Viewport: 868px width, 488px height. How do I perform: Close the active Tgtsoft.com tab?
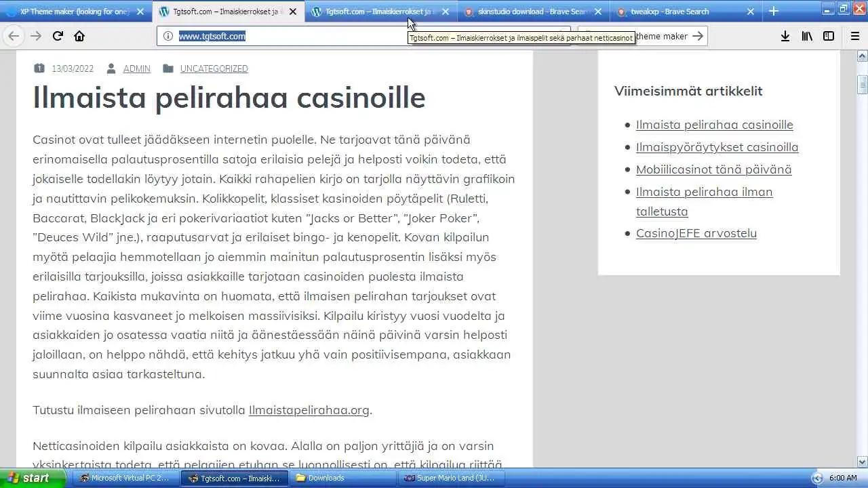click(293, 12)
